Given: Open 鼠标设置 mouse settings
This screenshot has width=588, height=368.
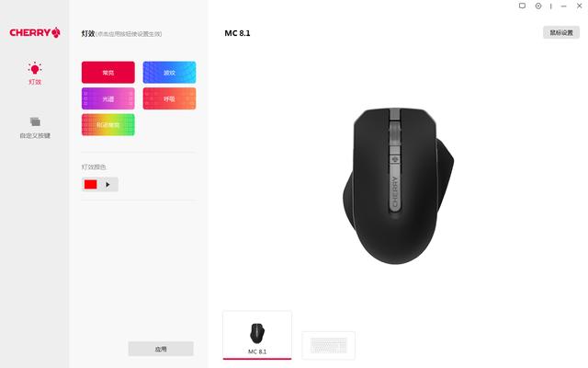Looking at the screenshot, I should (x=561, y=33).
